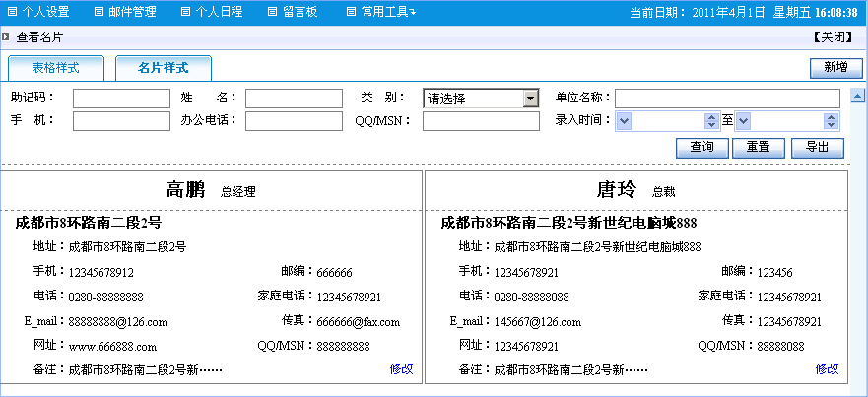This screenshot has width=868, height=397.
Task: Click the icon before 个人设置
Action: (12, 12)
